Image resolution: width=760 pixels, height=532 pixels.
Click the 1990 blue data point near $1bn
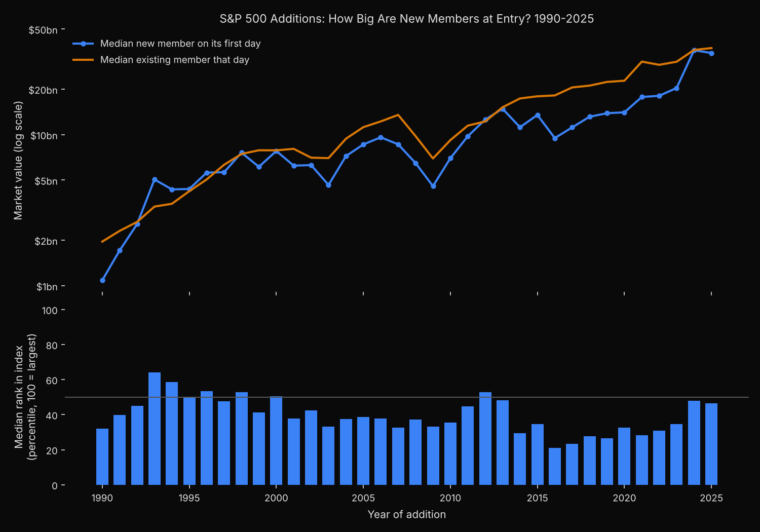(102, 280)
